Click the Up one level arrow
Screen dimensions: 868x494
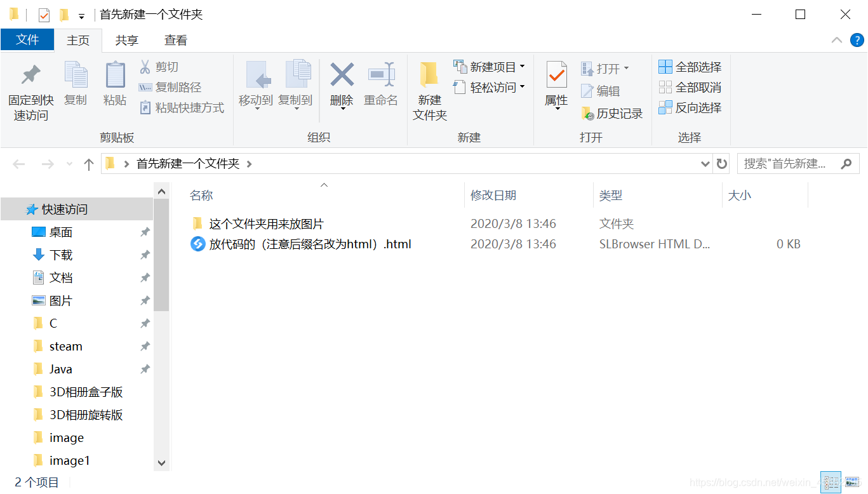(89, 164)
